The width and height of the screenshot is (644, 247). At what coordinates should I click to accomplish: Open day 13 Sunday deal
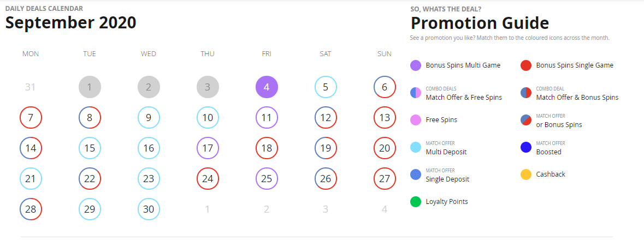[385, 118]
